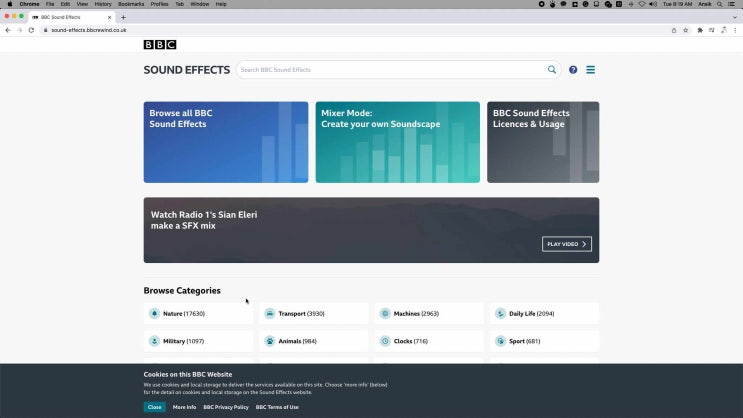Click the Transport category icon
The height and width of the screenshot is (418, 743).
270,313
